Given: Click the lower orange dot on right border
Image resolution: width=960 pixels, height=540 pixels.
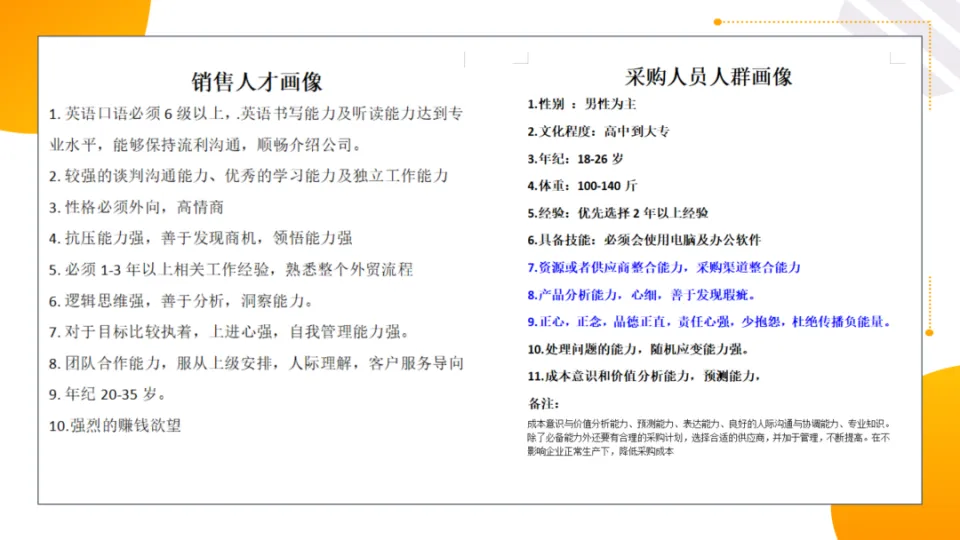Looking at the screenshot, I should [929, 332].
